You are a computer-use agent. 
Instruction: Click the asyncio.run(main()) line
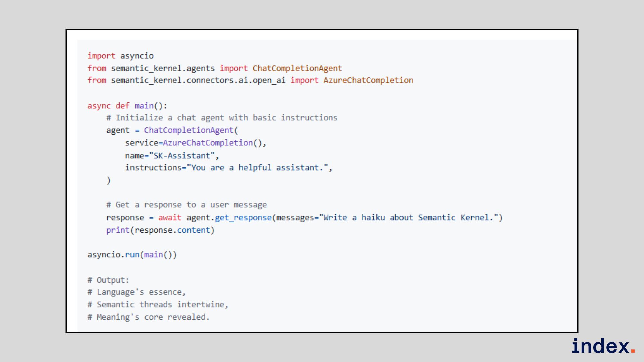pos(132,255)
